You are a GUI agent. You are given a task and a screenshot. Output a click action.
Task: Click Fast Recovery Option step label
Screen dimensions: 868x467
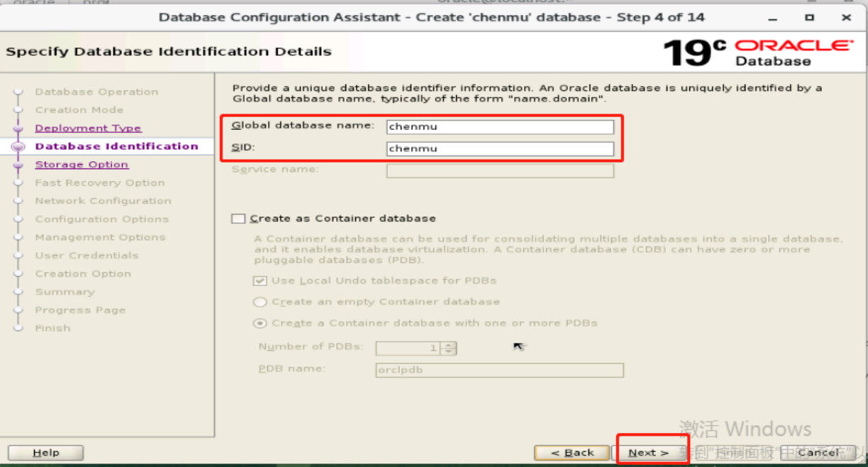click(x=99, y=183)
